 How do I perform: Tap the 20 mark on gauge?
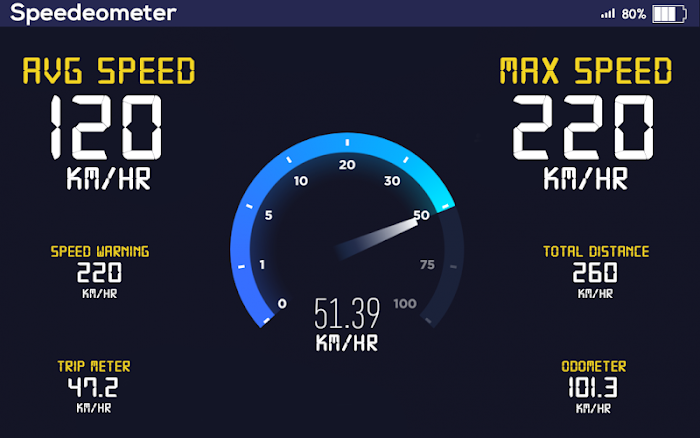click(x=347, y=165)
